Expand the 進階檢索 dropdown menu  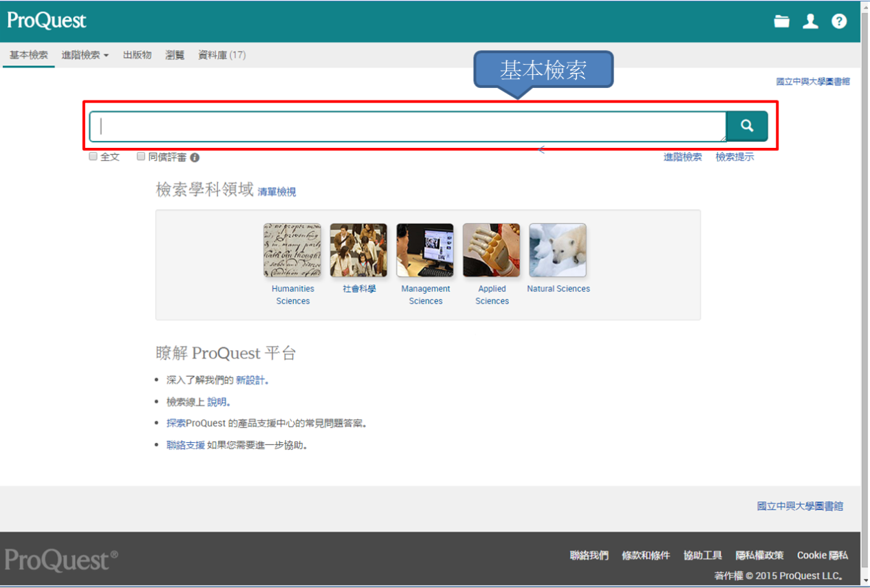pos(85,55)
